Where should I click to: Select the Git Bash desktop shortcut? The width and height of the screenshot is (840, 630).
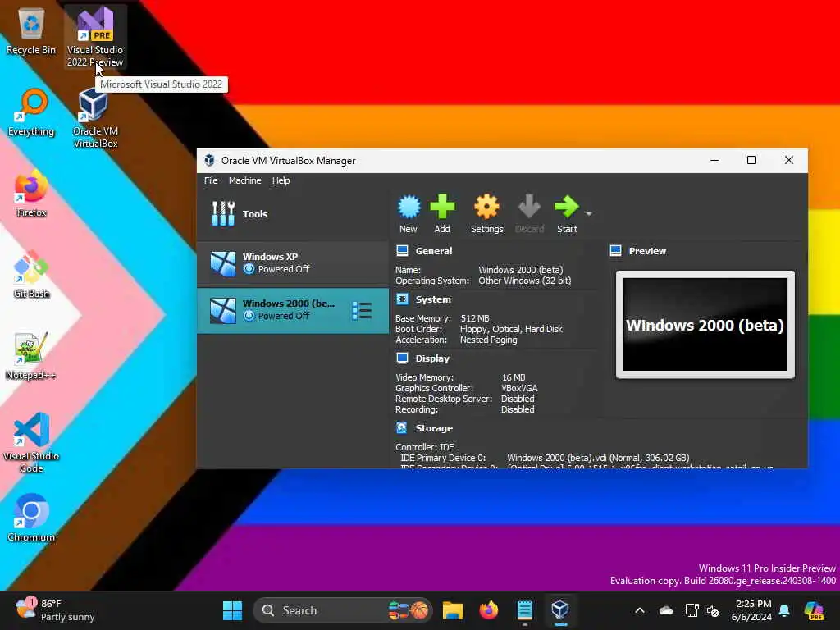click(31, 276)
